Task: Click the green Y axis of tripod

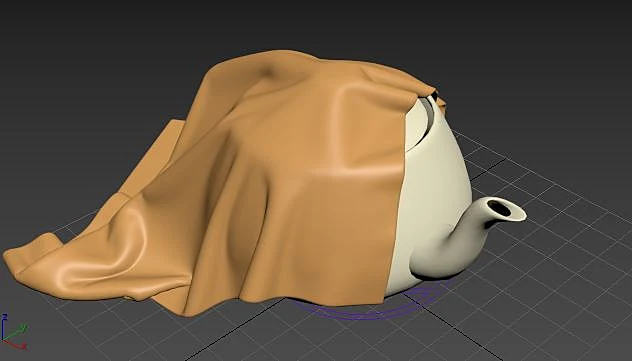Action: point(15,332)
